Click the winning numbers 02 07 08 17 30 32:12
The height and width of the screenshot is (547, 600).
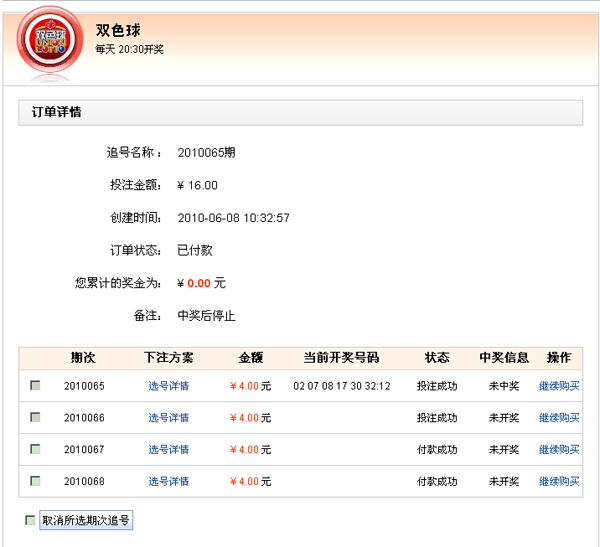tap(342, 386)
